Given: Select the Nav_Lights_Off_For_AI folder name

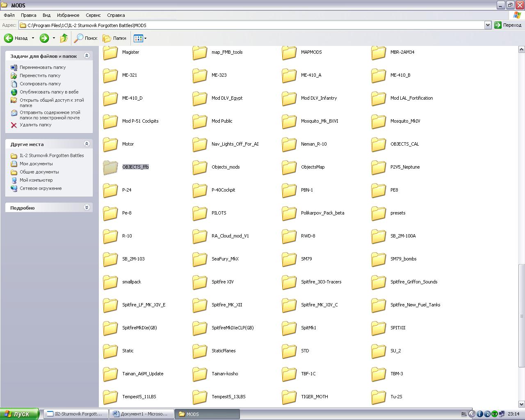Looking at the screenshot, I should coord(235,144).
